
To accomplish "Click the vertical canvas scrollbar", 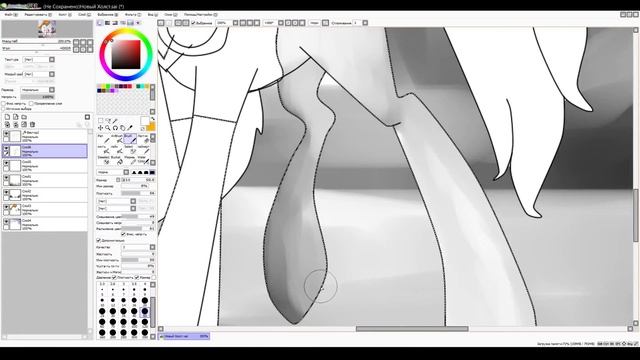I will tap(636, 216).
